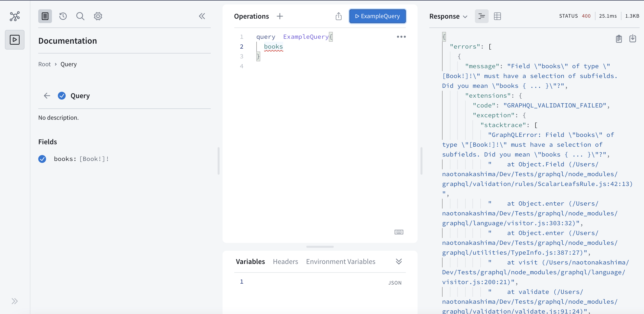Image resolution: width=644 pixels, height=314 pixels.
Task: Go back with the arrow beside Query
Action: click(47, 96)
